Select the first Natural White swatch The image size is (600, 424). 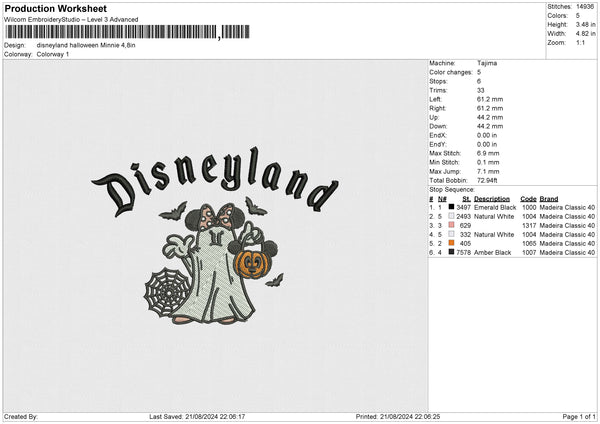[451, 216]
